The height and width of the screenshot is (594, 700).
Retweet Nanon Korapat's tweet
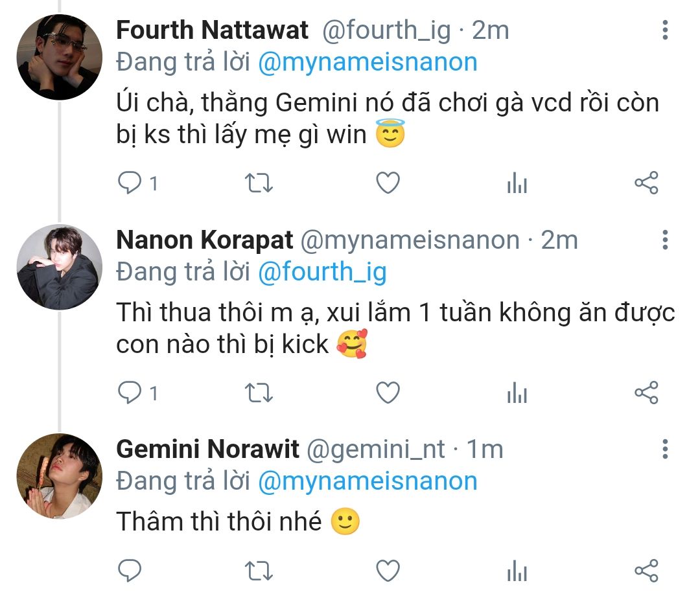click(259, 393)
